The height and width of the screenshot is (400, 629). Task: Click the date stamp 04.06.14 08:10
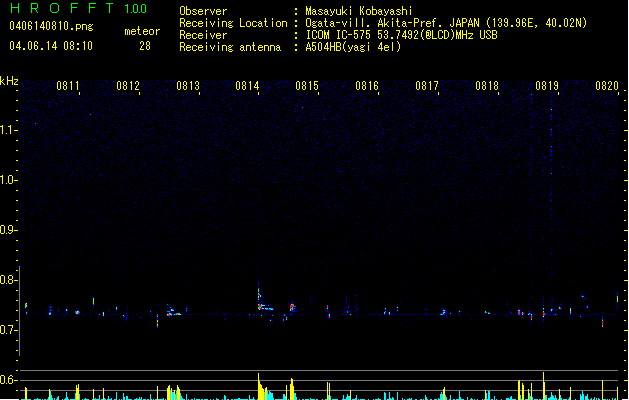(x=51, y=46)
